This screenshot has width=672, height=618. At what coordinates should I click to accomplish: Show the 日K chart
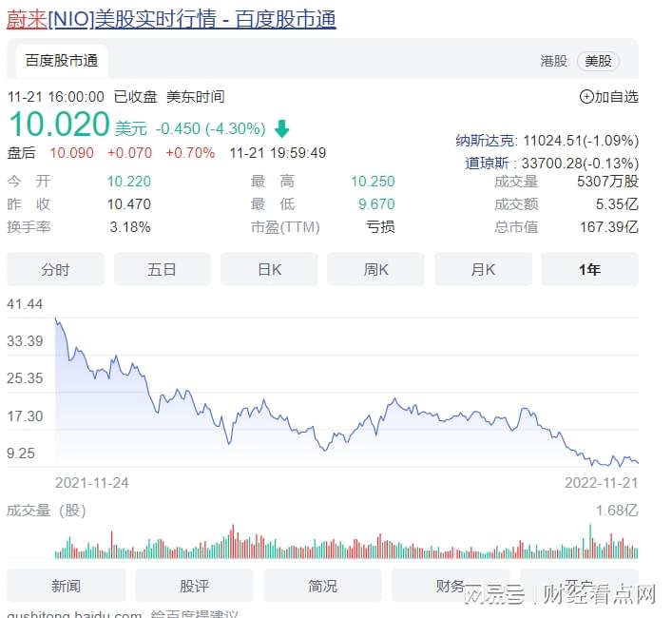point(269,270)
